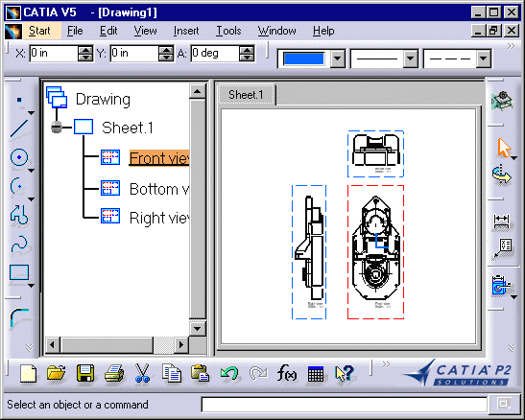Select the Profile tool

pos(19,215)
